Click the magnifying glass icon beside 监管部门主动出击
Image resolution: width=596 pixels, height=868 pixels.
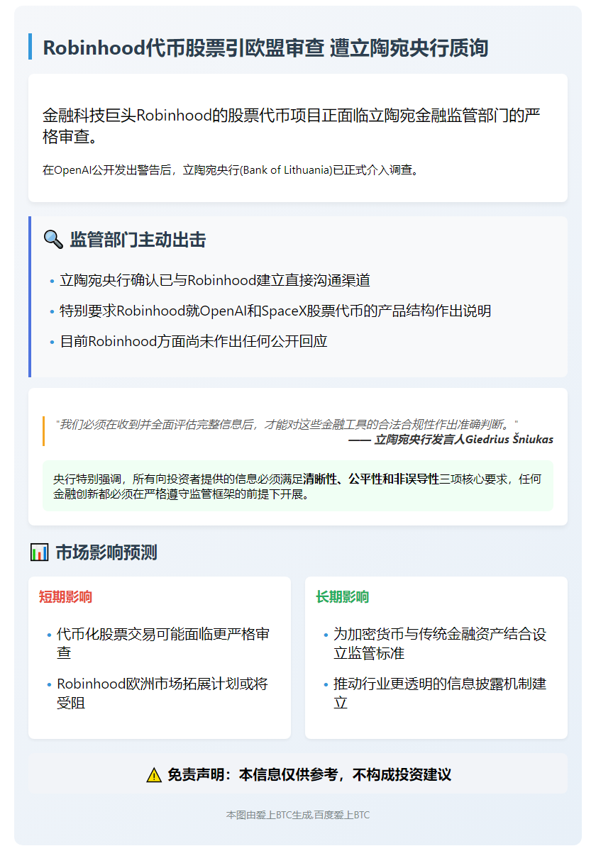[x=53, y=240]
